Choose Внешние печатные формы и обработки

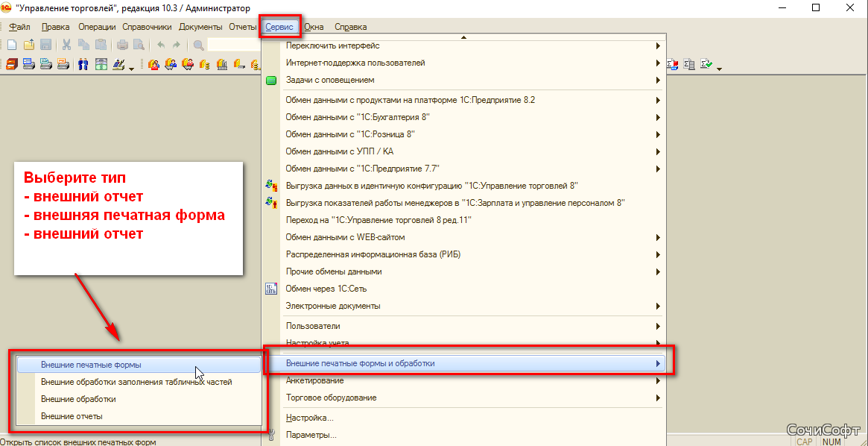click(x=464, y=363)
